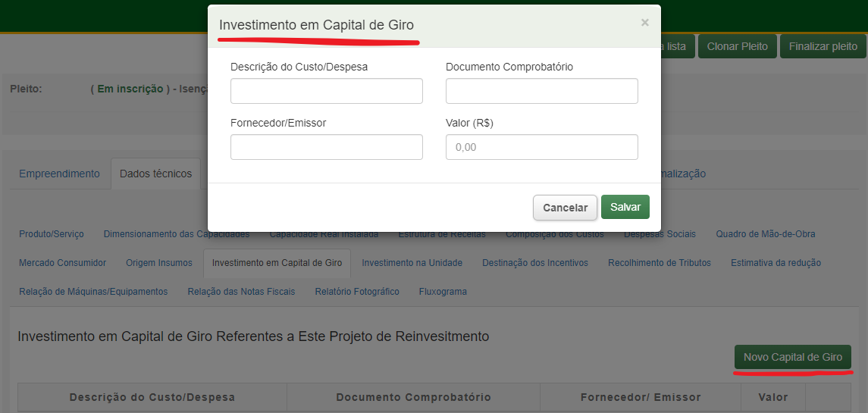
Task: Select the Dados técnicos tab
Action: (155, 174)
